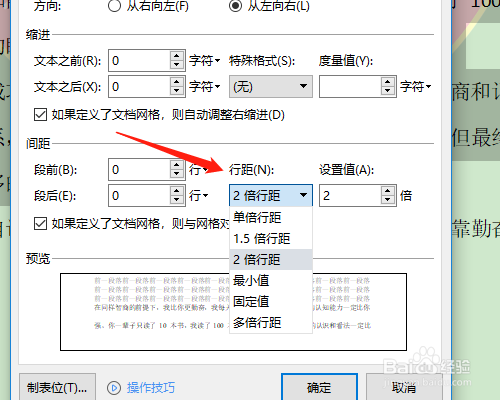The image size is (500, 400).
Task: Choose highlighted 2 倍行距 in the dropdown list
Action: tap(271, 259)
